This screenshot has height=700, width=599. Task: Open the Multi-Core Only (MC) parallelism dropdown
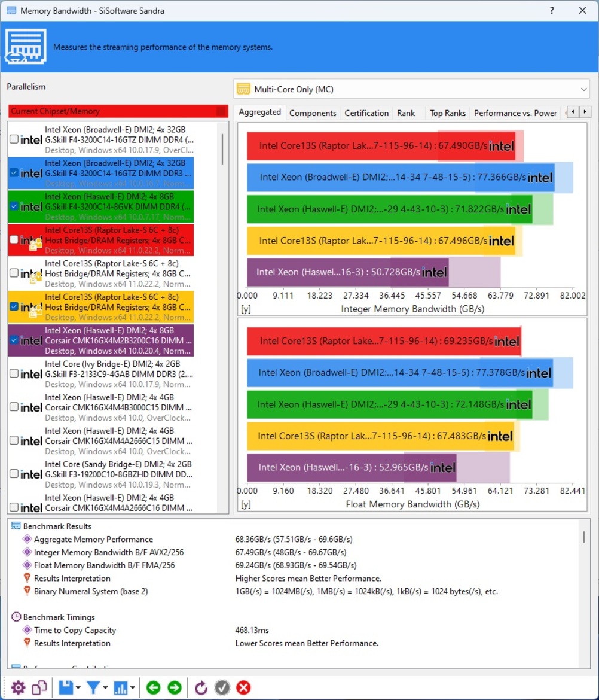tap(412, 89)
